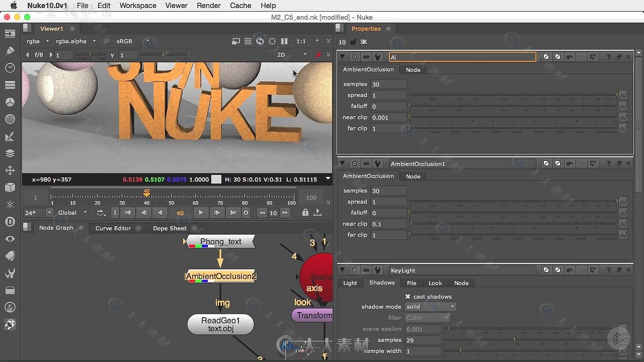644x362 pixels.
Task: Go to the first frame
Action: [x=128, y=213]
